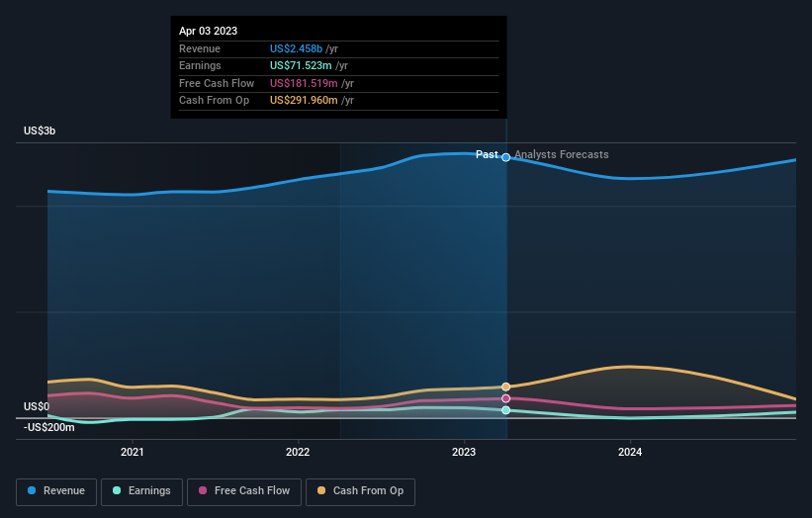Click the blue Revenue legend dot
Image resolution: width=812 pixels, height=518 pixels.
32,490
